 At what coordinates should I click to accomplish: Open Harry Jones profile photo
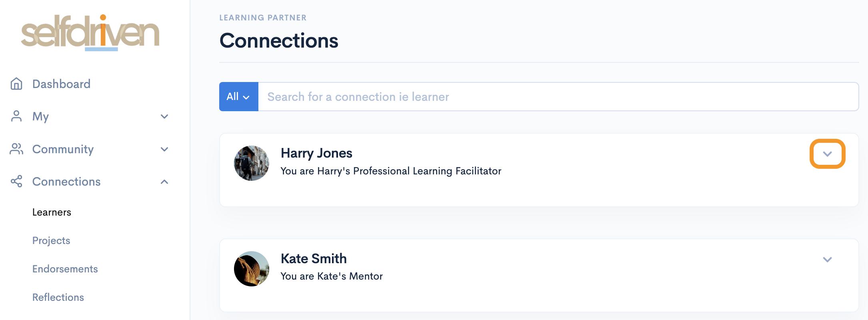pos(252,163)
